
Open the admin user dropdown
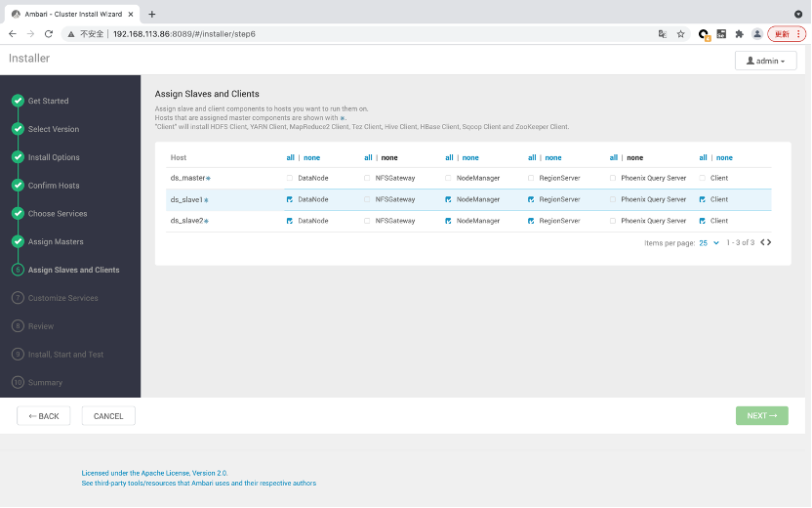point(765,61)
